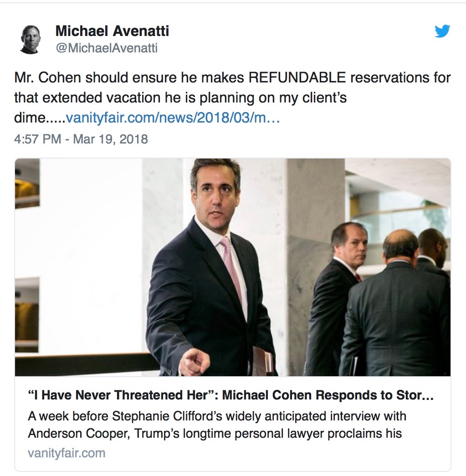Click "Anderson Cooper" in the card description
The image size is (466, 476).
pyautogui.click(x=81, y=433)
